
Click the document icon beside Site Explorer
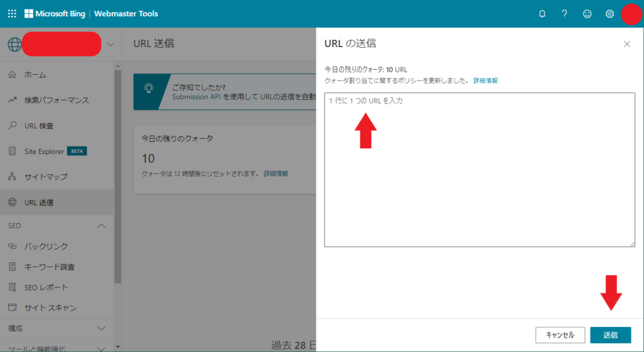tap(13, 151)
